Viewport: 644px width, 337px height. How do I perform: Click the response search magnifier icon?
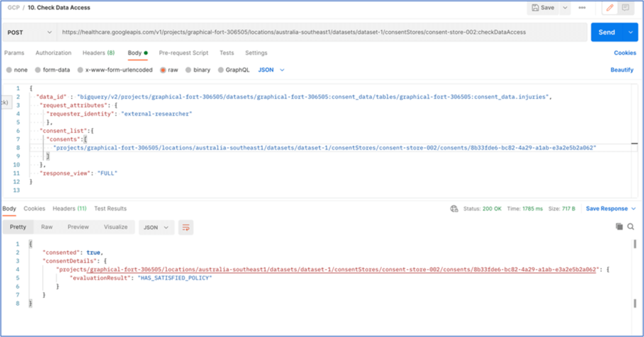[631, 226]
